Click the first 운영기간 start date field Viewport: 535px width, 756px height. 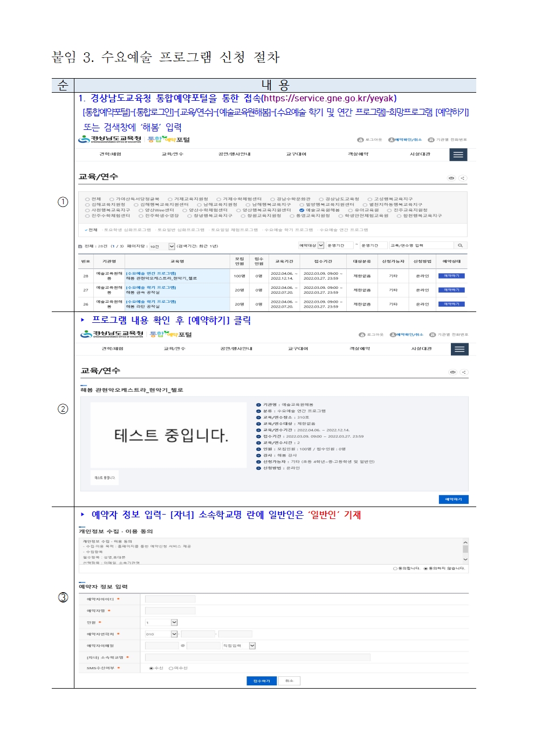coord(340,246)
